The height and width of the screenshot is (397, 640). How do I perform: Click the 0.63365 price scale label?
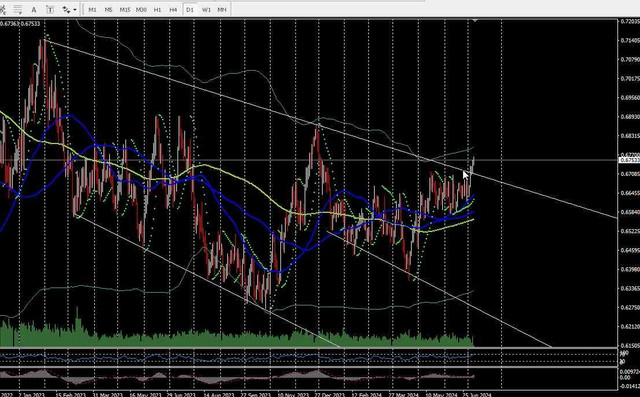(x=630, y=288)
